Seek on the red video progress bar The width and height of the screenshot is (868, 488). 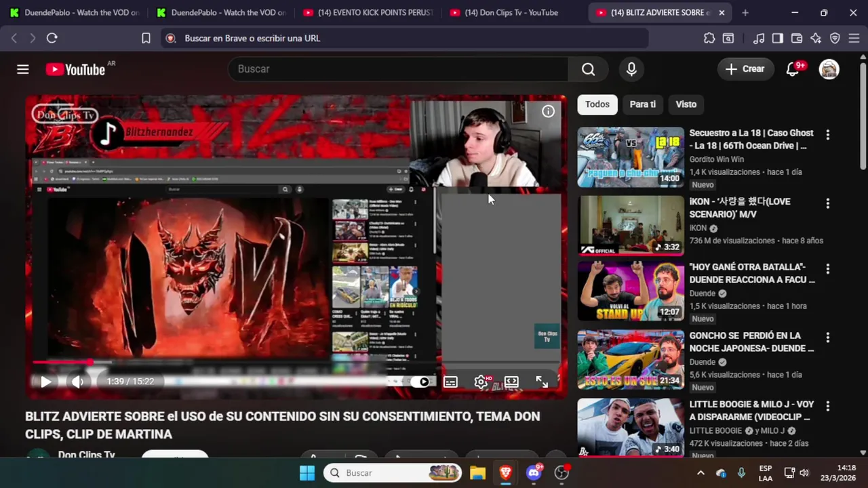coord(63,363)
